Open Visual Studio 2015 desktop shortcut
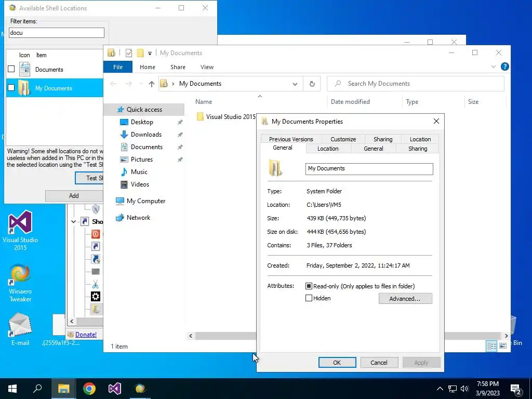532x399 pixels. coord(20,231)
